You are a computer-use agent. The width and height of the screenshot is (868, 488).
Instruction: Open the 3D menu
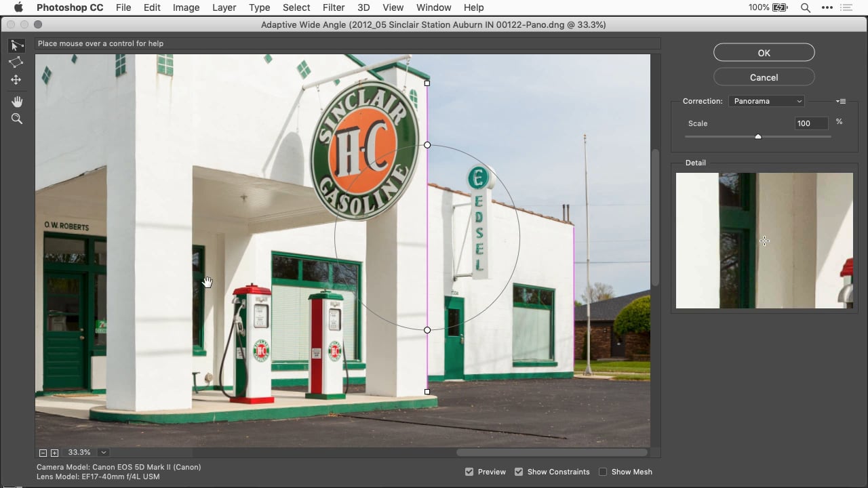[363, 7]
